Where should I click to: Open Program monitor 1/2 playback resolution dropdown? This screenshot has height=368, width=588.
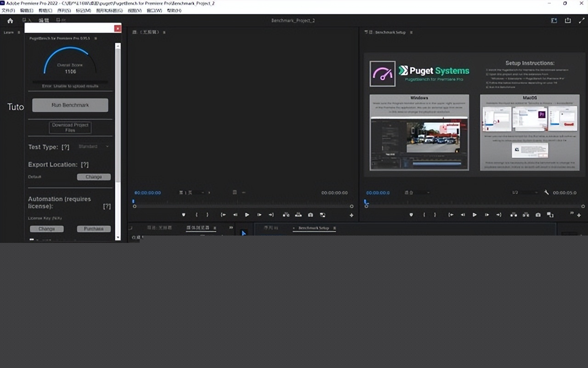(x=525, y=193)
